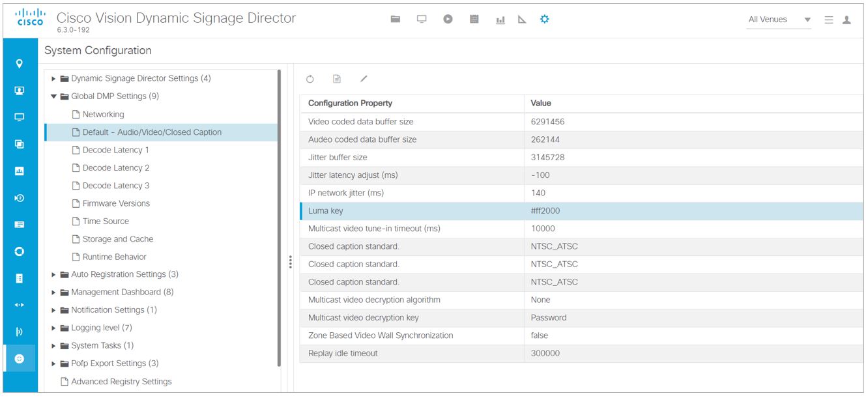Open the calendar scheduling icon in header
The height and width of the screenshot is (398, 868).
click(x=474, y=20)
